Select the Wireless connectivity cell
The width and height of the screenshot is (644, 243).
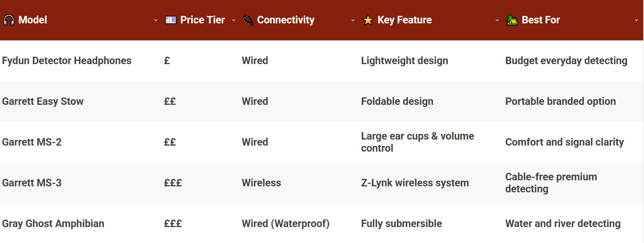pos(261,183)
